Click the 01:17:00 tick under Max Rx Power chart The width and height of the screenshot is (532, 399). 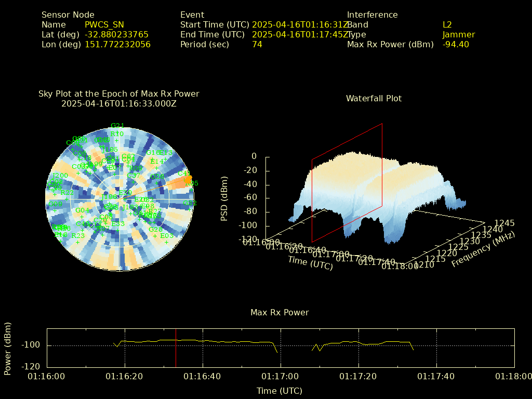click(280, 376)
